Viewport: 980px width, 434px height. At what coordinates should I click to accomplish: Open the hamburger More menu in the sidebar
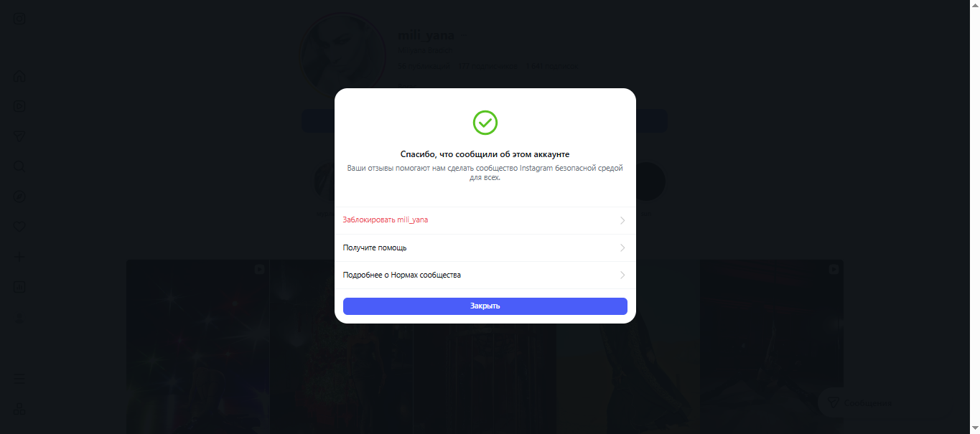pyautogui.click(x=20, y=379)
